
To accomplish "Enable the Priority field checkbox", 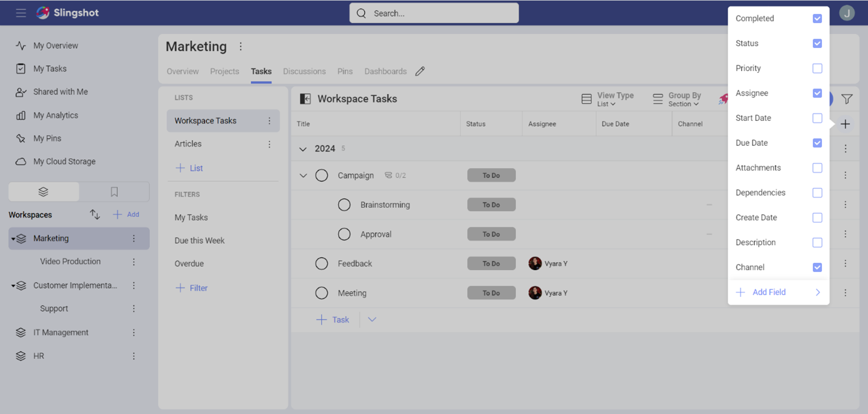I will coord(817,69).
